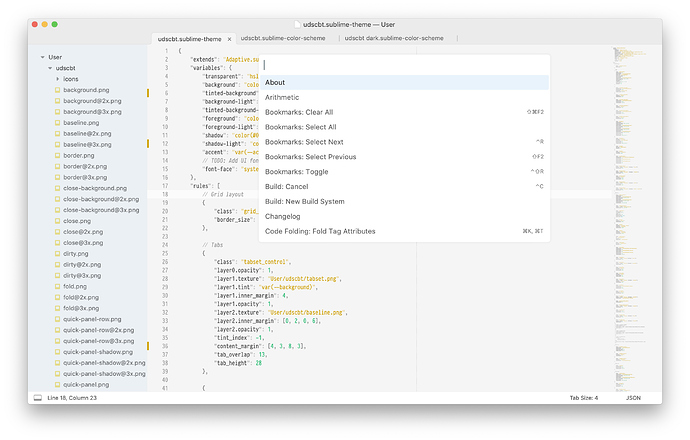The width and height of the screenshot is (690, 440).
Task: Open the JSON syntax selector
Action: (633, 398)
